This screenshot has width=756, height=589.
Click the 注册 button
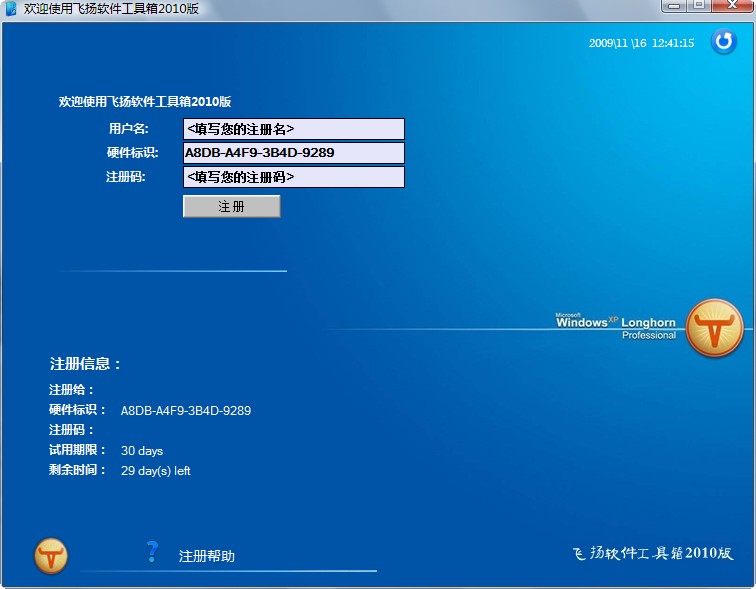click(x=231, y=206)
